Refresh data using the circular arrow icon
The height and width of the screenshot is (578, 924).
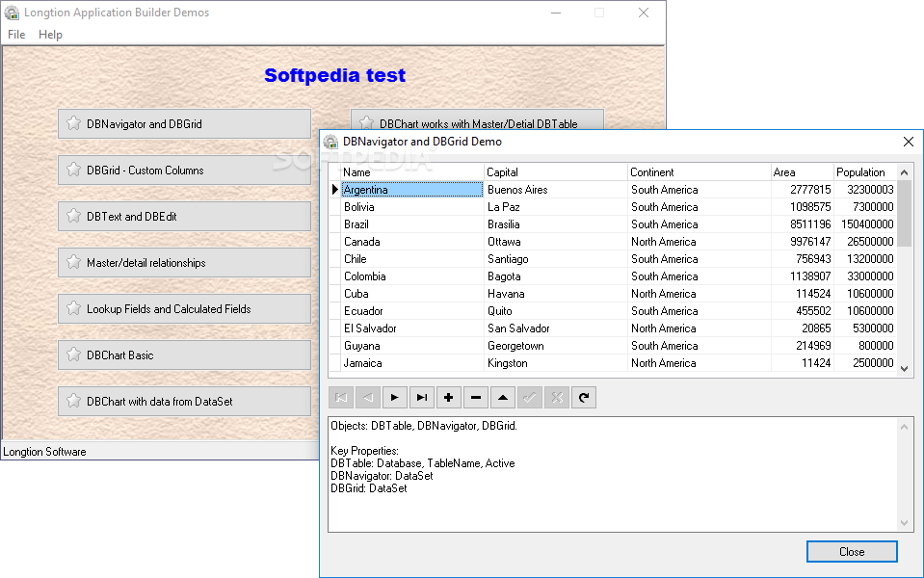coord(584,397)
